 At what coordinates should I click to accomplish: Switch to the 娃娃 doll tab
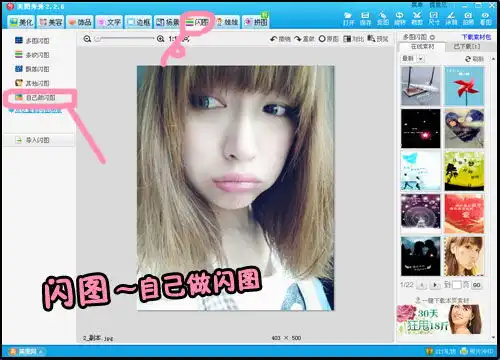point(227,22)
